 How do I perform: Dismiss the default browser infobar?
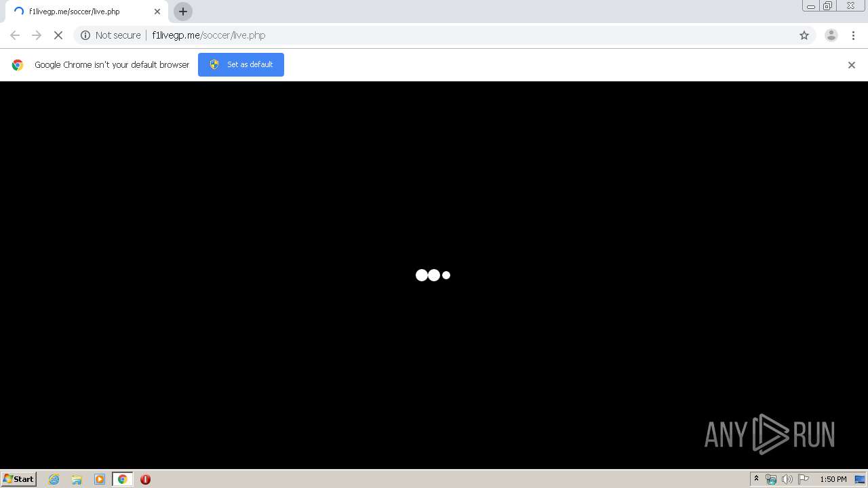pos(852,65)
